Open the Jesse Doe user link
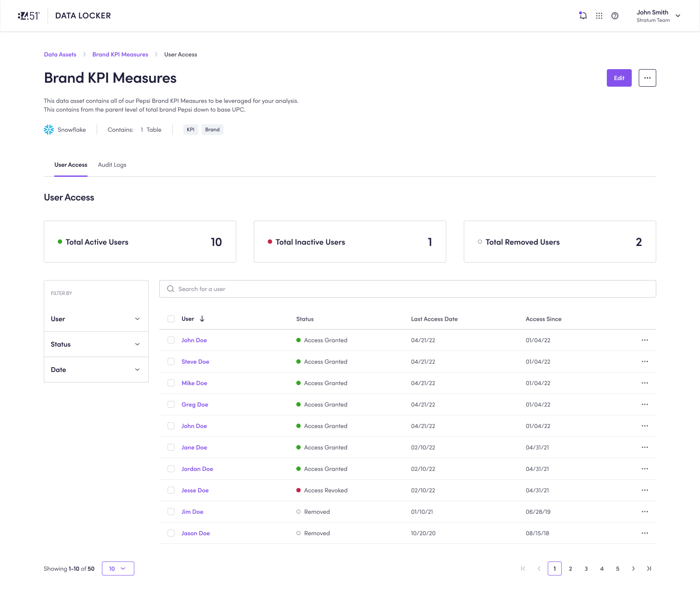This screenshot has height=593, width=700. [x=195, y=490]
